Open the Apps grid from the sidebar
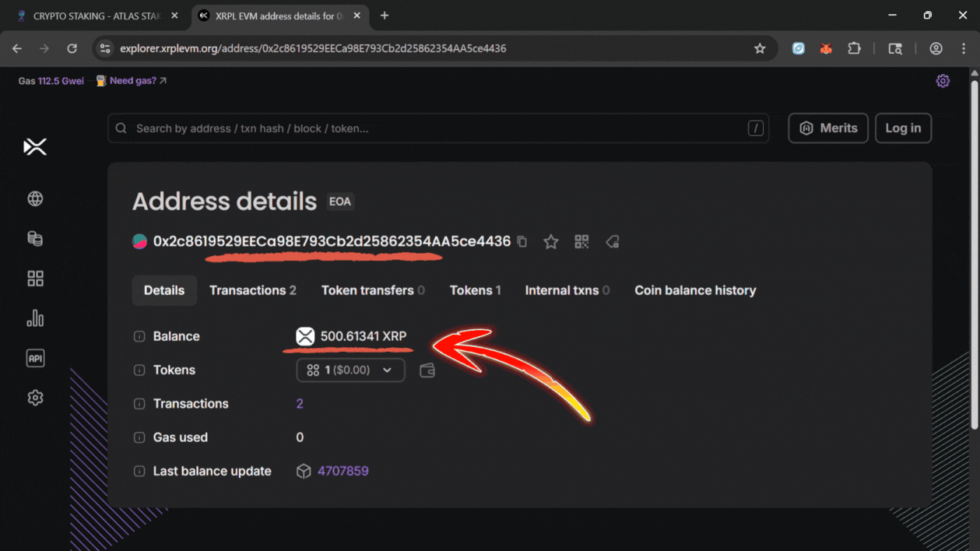 pos(34,278)
